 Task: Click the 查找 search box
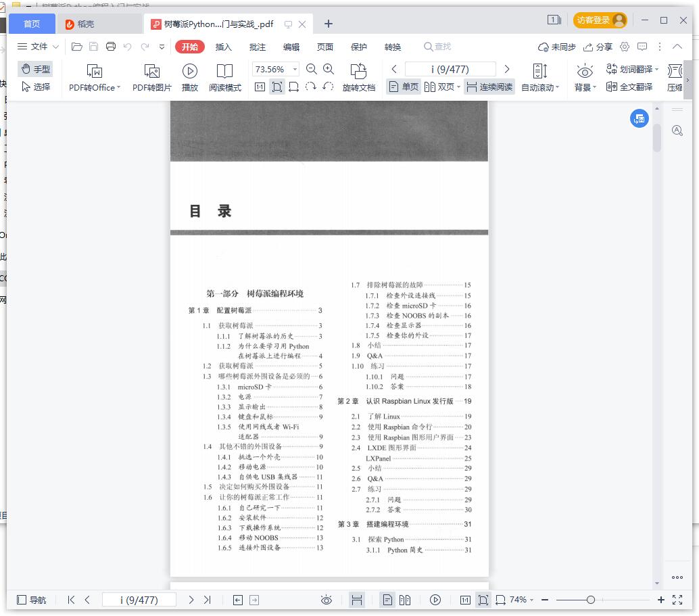[437, 47]
